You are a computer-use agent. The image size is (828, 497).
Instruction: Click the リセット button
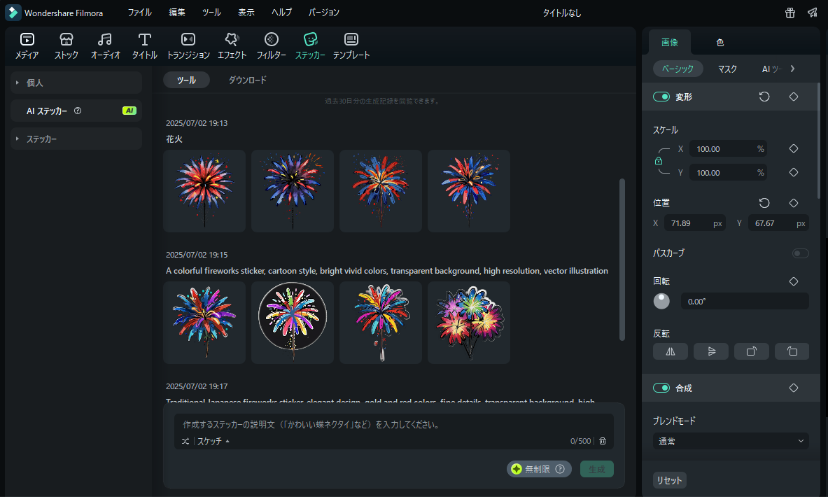[670, 481]
